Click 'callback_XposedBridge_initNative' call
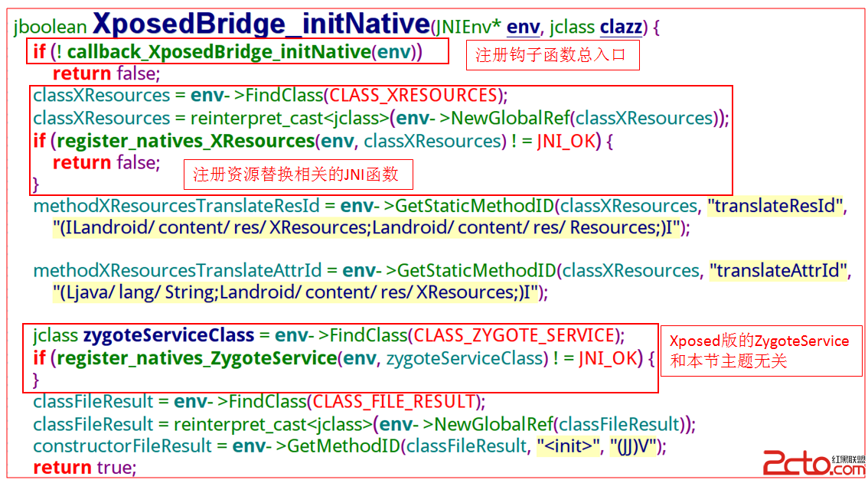Image resolution: width=868 pixels, height=483 pixels. click(219, 52)
